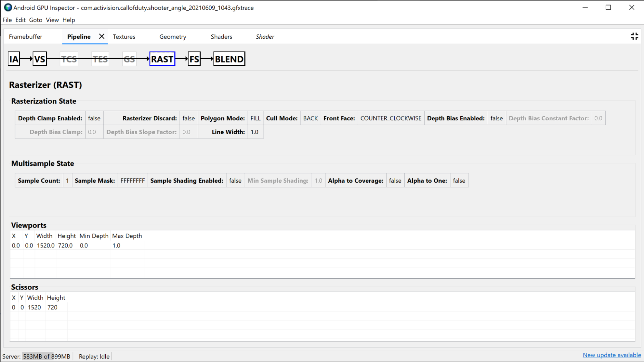Select the TES pipeline stage icon
The image size is (644, 362).
click(99, 59)
